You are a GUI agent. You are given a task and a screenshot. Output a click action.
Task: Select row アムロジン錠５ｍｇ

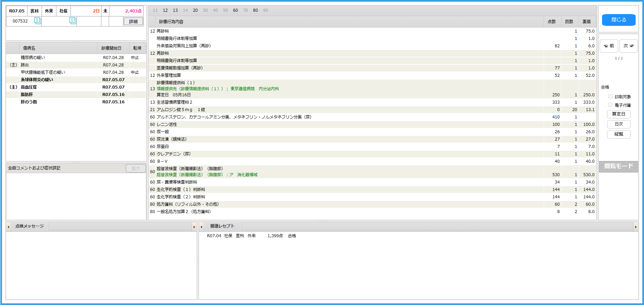tap(372, 110)
